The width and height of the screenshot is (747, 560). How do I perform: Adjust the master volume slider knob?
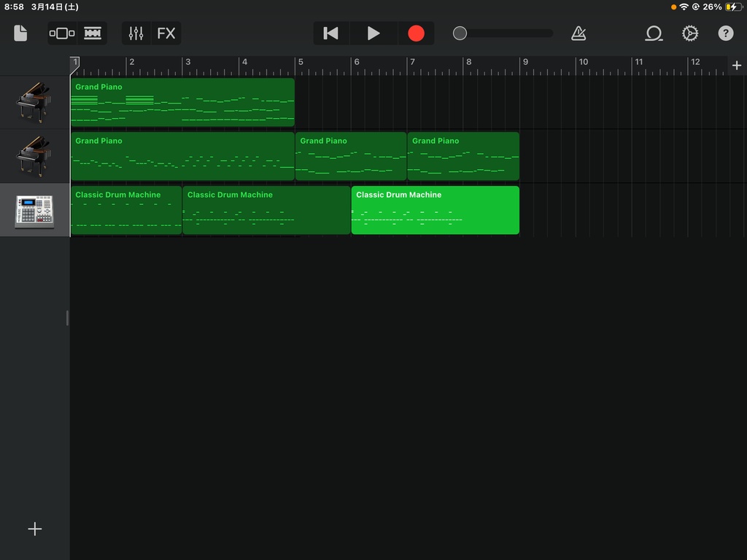point(460,34)
